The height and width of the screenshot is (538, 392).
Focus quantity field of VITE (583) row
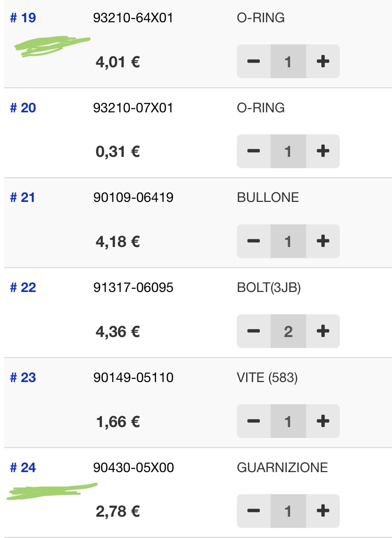point(288,421)
